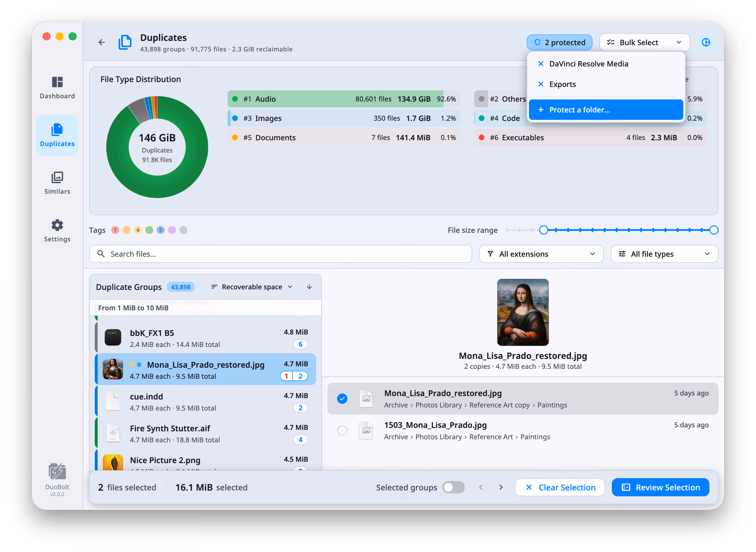Focus the Search files… input field
This screenshot has width=756, height=552.
point(281,254)
